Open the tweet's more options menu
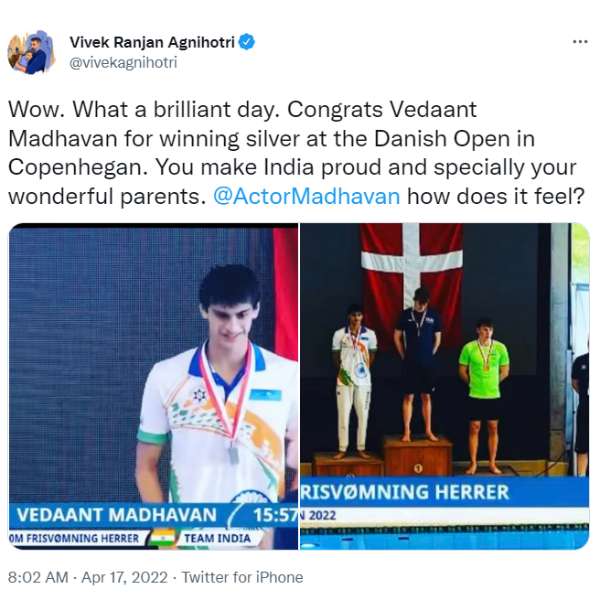Image resolution: width=600 pixels, height=600 pixels. [580, 41]
